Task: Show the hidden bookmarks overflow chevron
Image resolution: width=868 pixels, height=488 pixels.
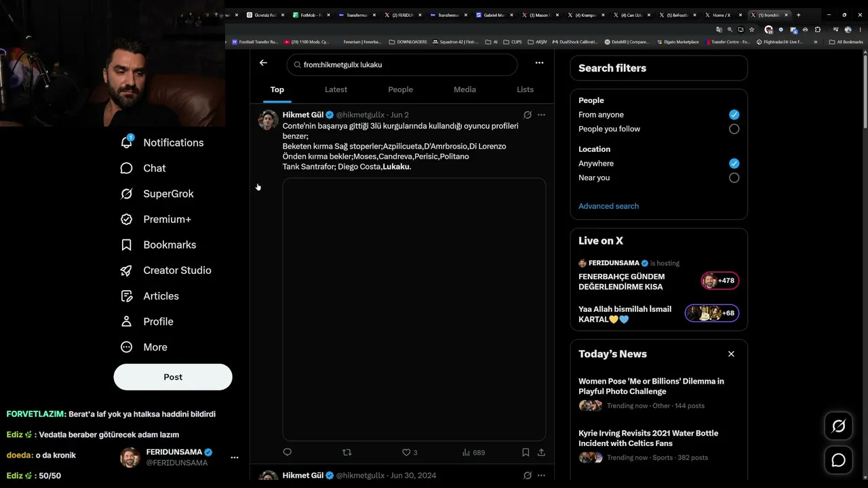Action: pyautogui.click(x=815, y=42)
